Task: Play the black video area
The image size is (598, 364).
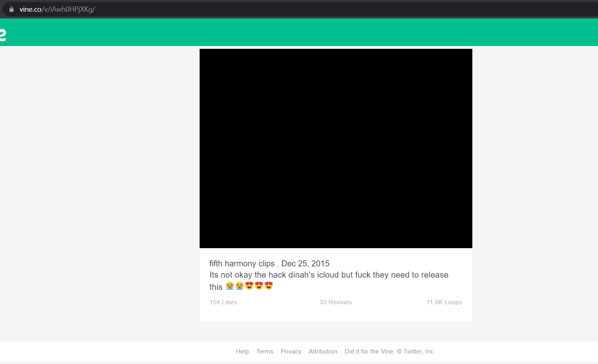Action: point(336,149)
